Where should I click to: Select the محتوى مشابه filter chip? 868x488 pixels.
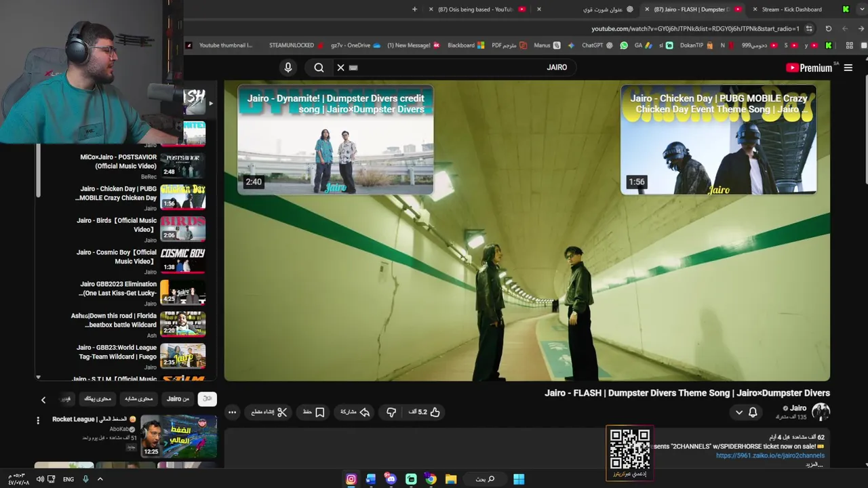click(x=139, y=399)
